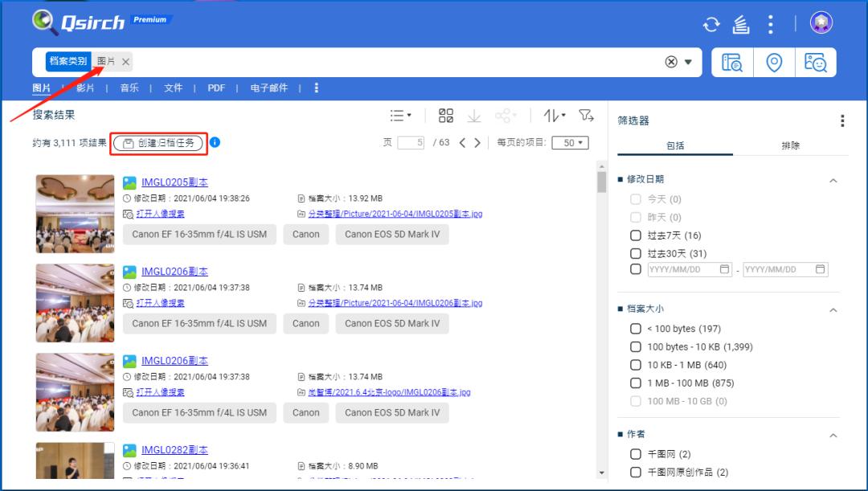Screen dimensions: 868x491
Task: Click the download search results icon
Action: (474, 114)
